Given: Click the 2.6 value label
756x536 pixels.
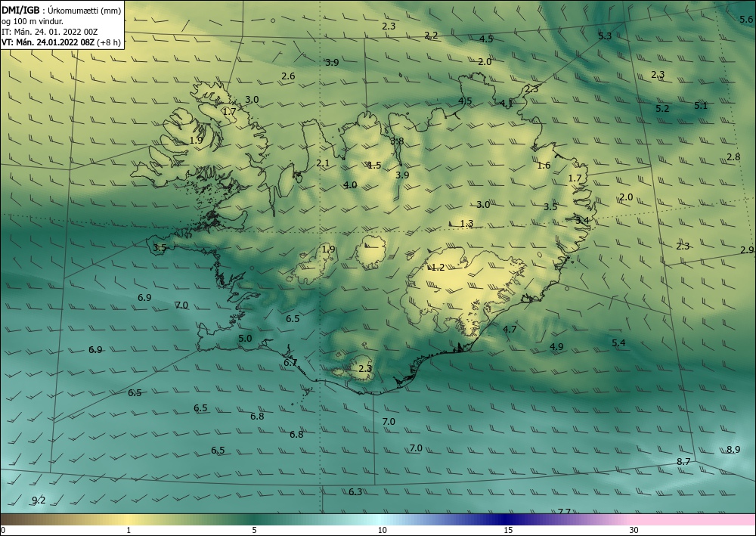Looking at the screenshot, I should 288,76.
